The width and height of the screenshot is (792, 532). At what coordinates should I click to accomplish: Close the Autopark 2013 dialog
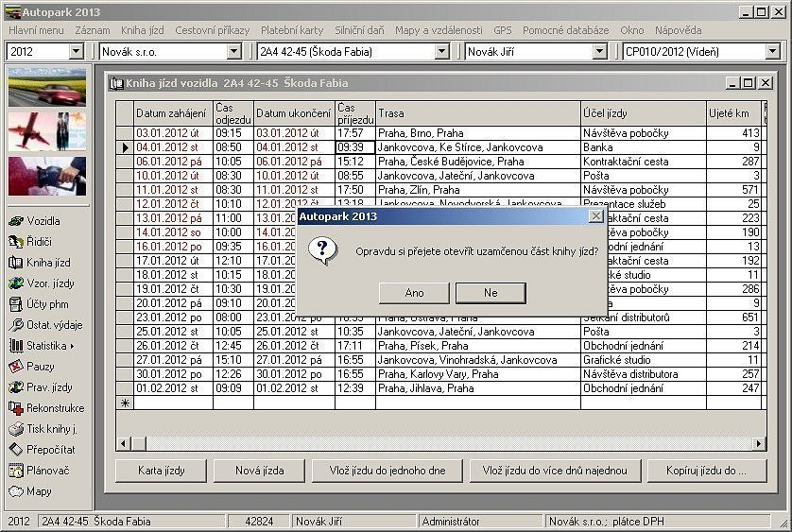pyautogui.click(x=595, y=216)
